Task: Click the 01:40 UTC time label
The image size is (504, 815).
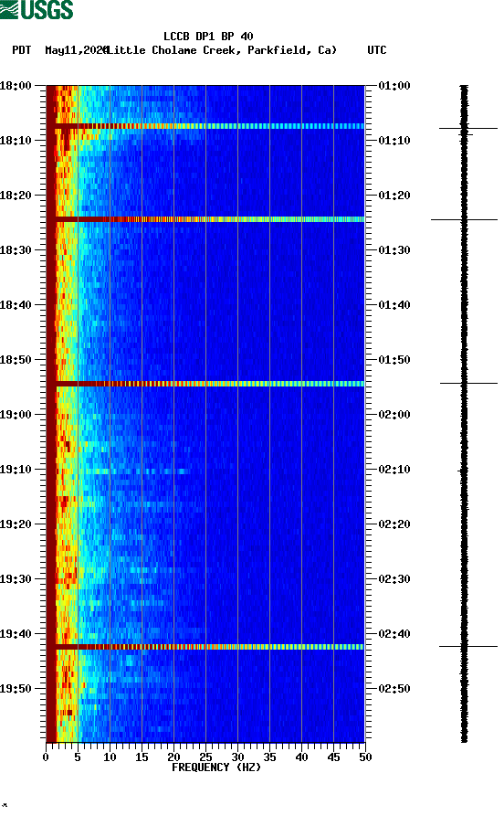Action: tap(394, 305)
